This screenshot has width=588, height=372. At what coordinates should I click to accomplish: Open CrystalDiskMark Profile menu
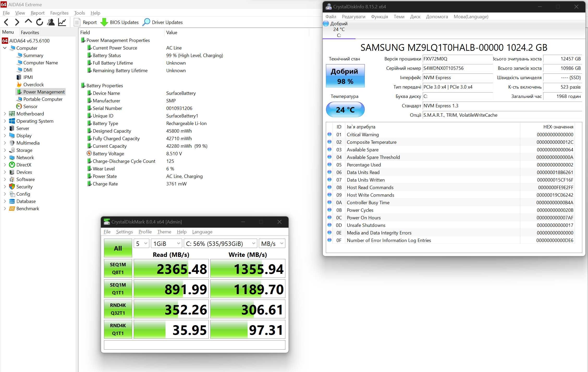click(x=145, y=232)
